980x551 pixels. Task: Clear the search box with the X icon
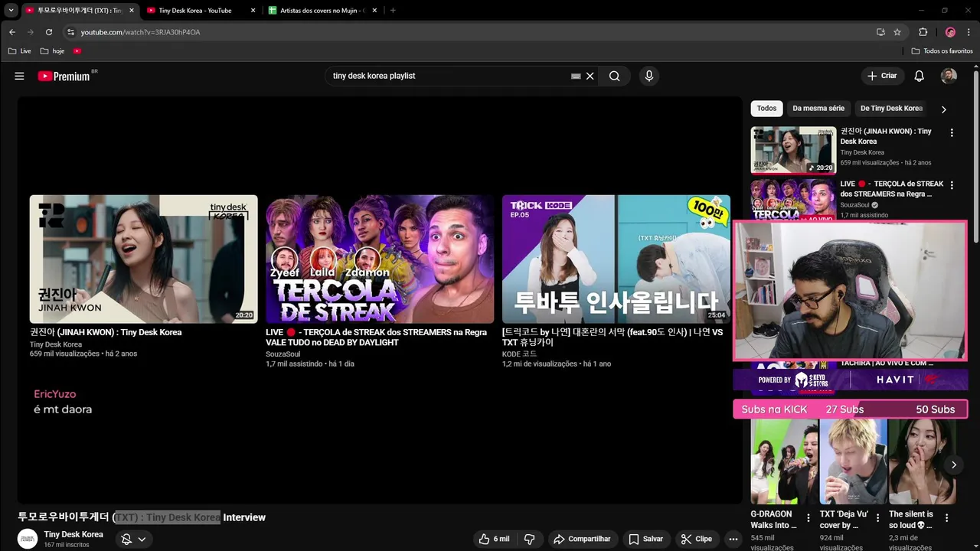pos(590,76)
